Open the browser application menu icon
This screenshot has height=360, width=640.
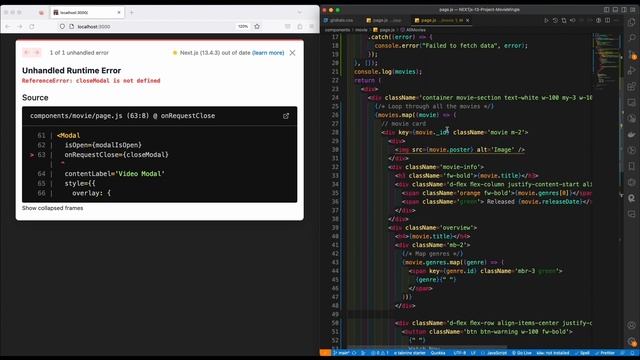coord(312,27)
